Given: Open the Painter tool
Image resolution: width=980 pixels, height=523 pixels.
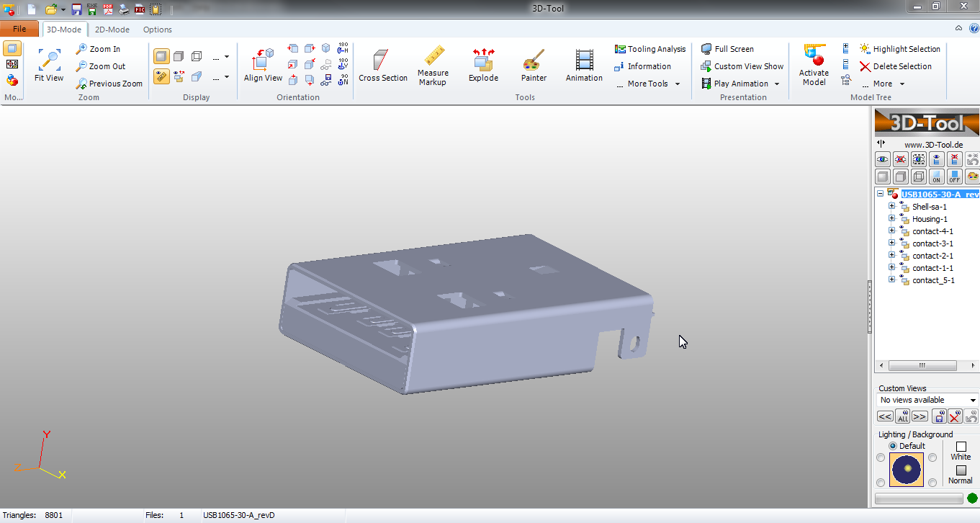Looking at the screenshot, I should click(534, 66).
